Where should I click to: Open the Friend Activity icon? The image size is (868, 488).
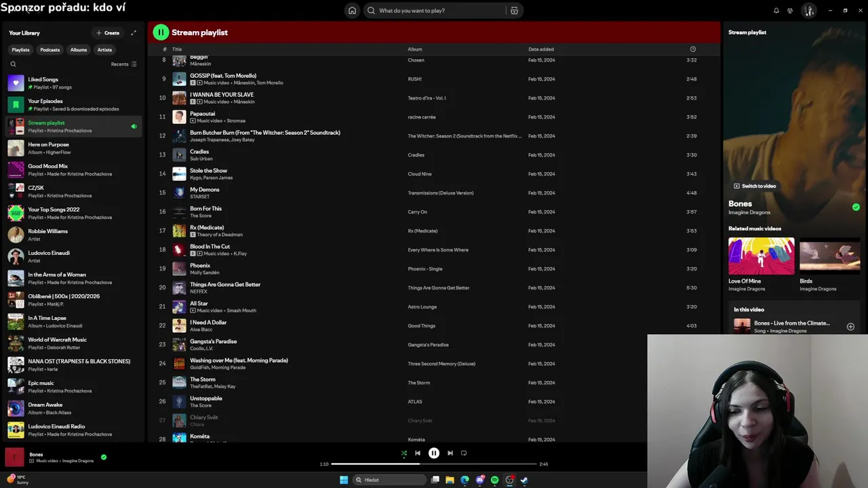(790, 10)
